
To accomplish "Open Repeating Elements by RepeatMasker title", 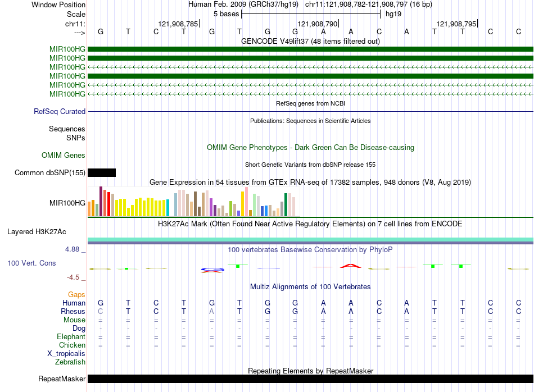I will [310, 371].
